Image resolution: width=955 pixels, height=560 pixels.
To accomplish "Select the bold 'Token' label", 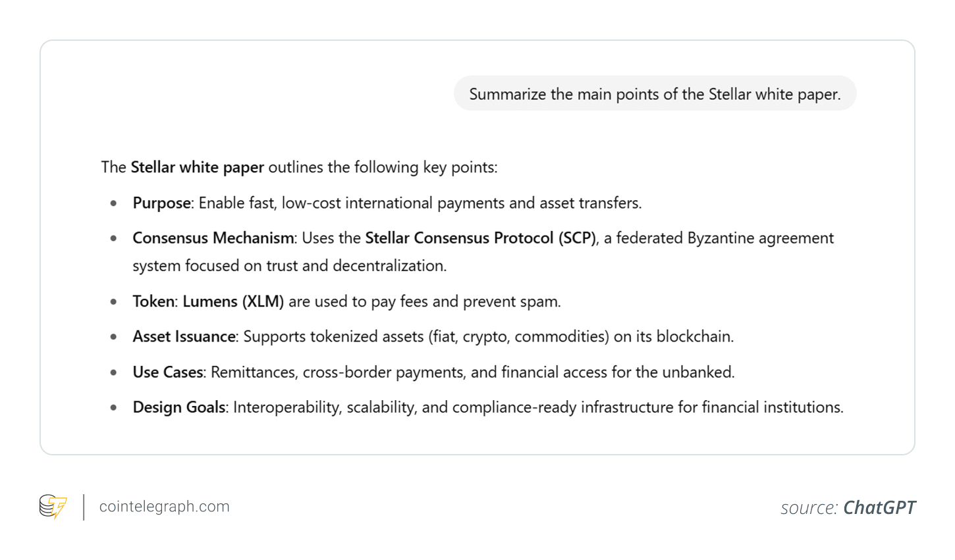I will click(153, 301).
